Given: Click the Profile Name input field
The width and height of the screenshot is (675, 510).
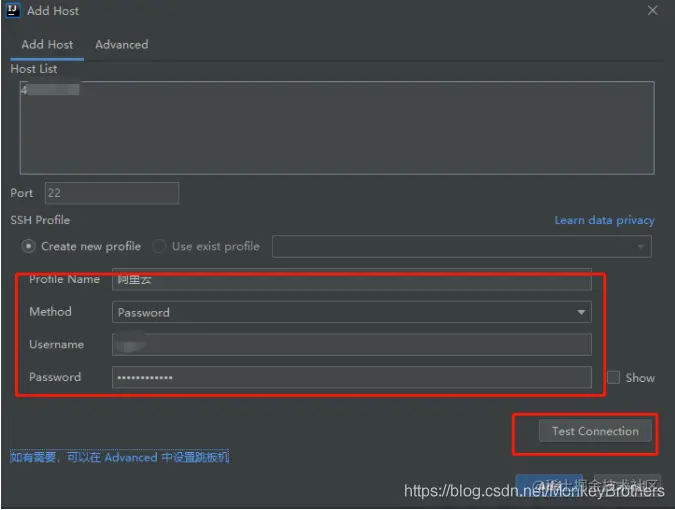Looking at the screenshot, I should pyautogui.click(x=352, y=279).
